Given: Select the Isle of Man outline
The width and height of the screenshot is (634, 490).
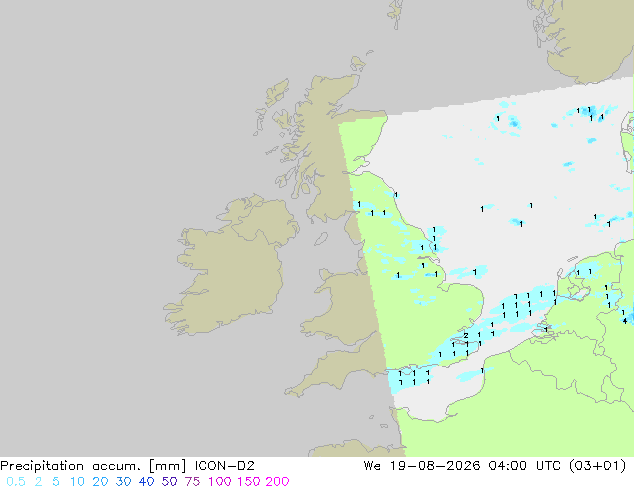Looking at the screenshot, I should click(321, 239).
